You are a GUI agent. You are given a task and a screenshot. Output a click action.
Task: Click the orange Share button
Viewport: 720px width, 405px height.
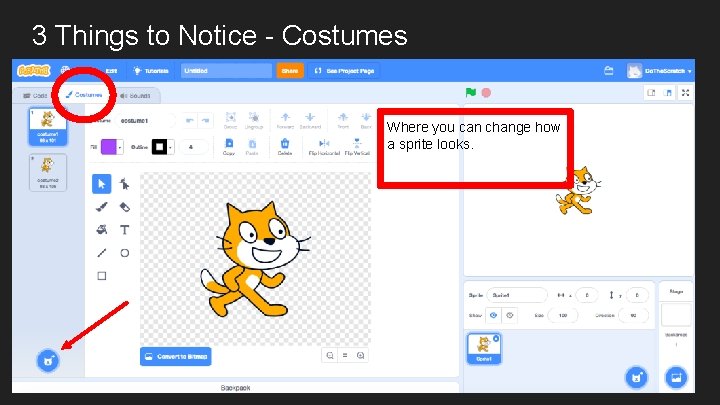coord(290,71)
